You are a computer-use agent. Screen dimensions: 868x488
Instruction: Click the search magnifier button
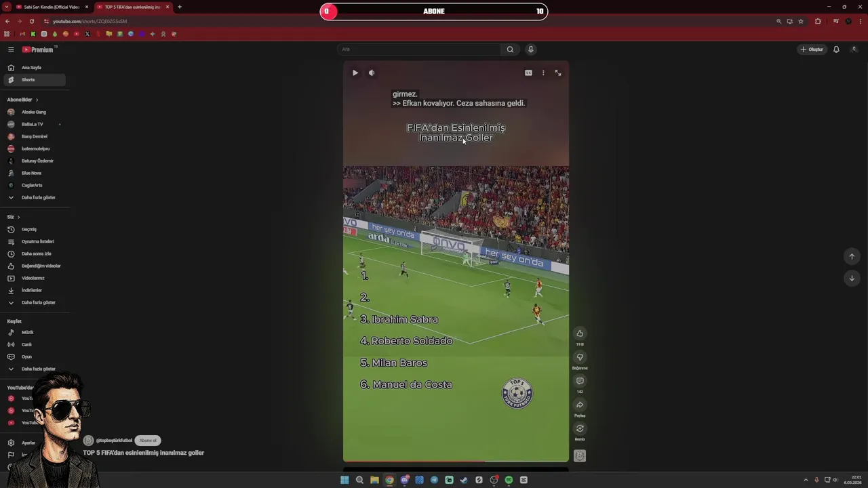point(510,49)
